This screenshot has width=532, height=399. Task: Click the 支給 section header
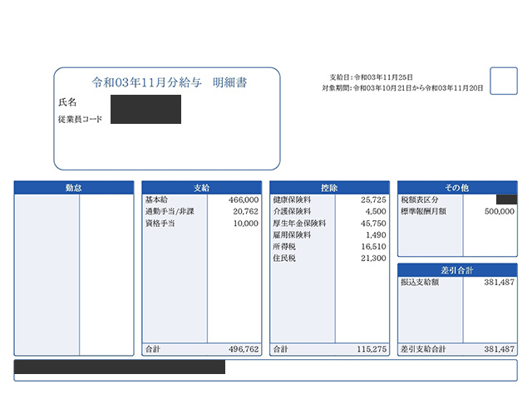[x=201, y=188]
